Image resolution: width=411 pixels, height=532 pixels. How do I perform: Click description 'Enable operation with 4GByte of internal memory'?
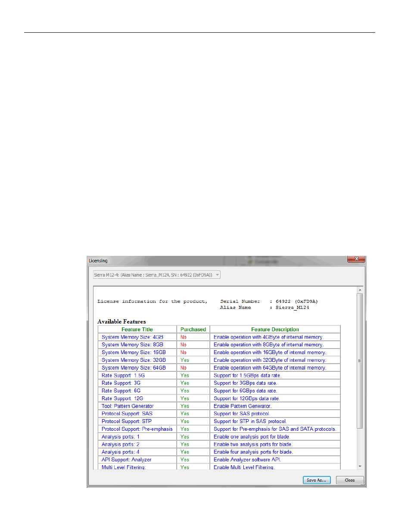pos(268,337)
